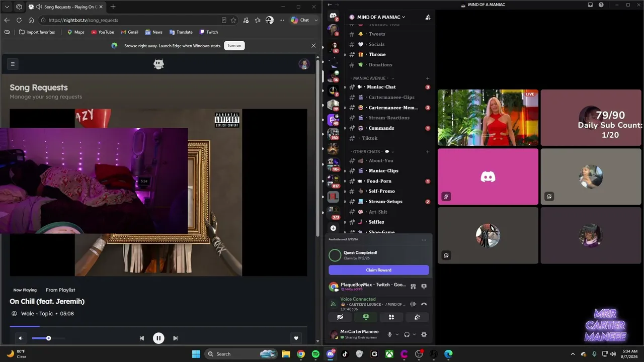
Task: Mute the Nightbot player volume
Action: pyautogui.click(x=20, y=338)
